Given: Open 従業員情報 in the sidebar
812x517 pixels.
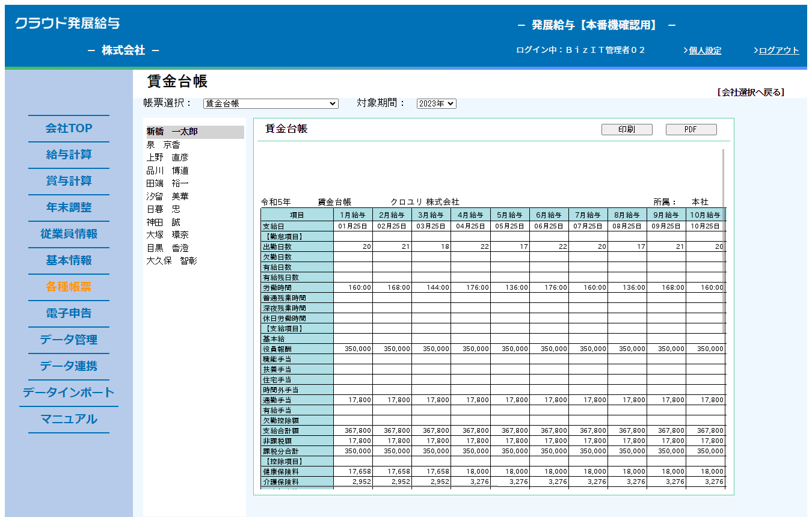Looking at the screenshot, I should pyautogui.click(x=69, y=234).
